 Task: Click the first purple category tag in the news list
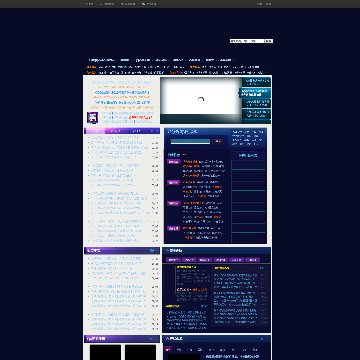click(173, 162)
